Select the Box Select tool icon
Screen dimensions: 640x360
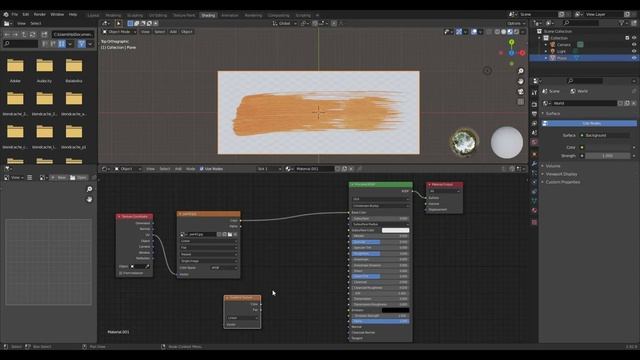pyautogui.click(x=130, y=23)
